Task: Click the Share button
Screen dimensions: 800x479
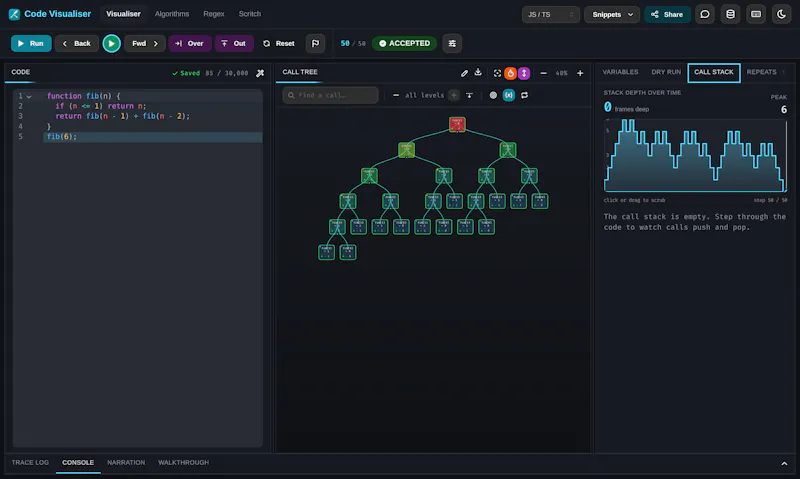Action: [x=667, y=14]
